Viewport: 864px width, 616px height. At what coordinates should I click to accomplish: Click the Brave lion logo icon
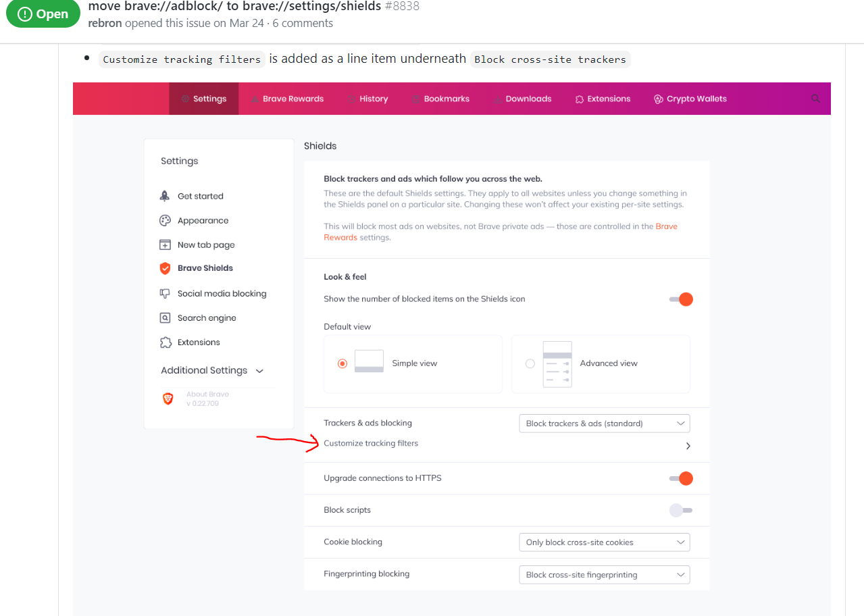168,399
